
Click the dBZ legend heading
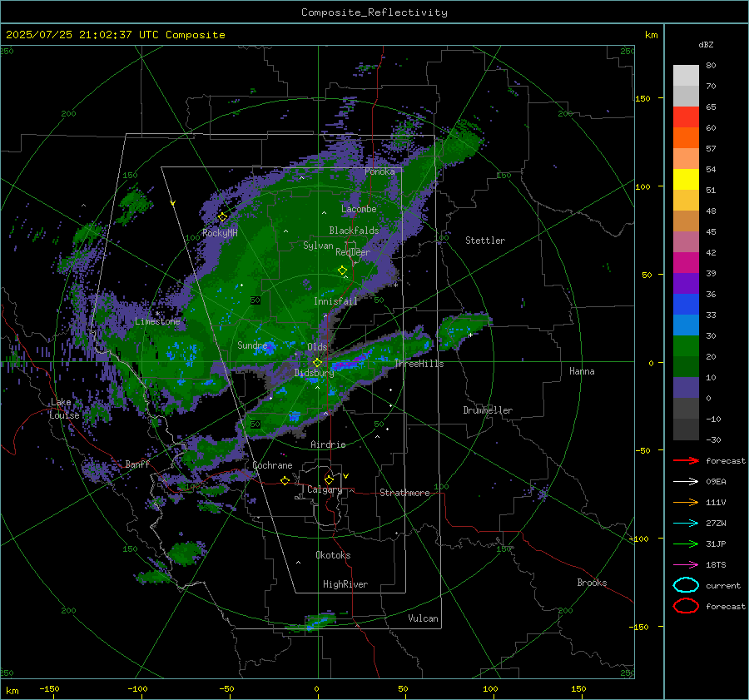pyautogui.click(x=706, y=44)
